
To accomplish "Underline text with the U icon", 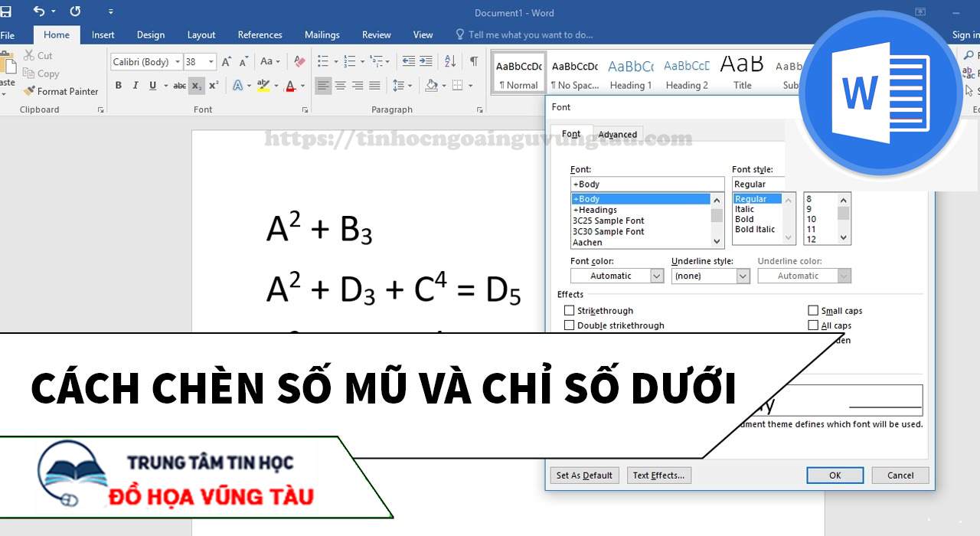I will click(x=153, y=86).
